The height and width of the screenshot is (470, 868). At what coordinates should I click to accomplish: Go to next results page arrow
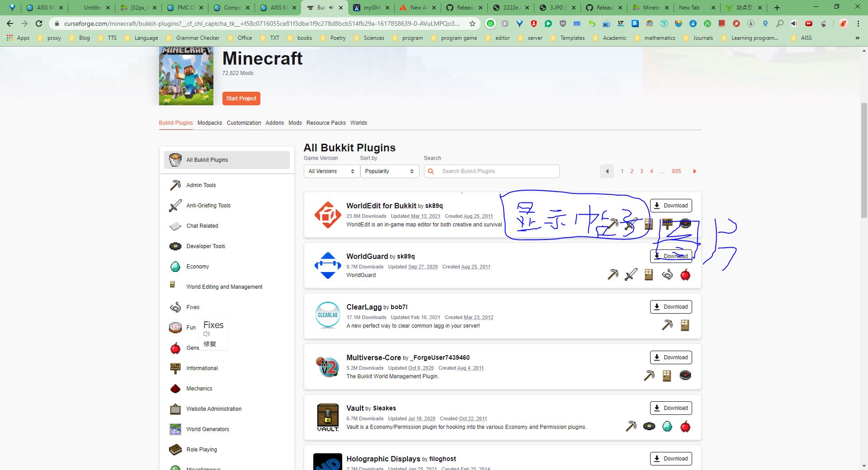(x=695, y=171)
